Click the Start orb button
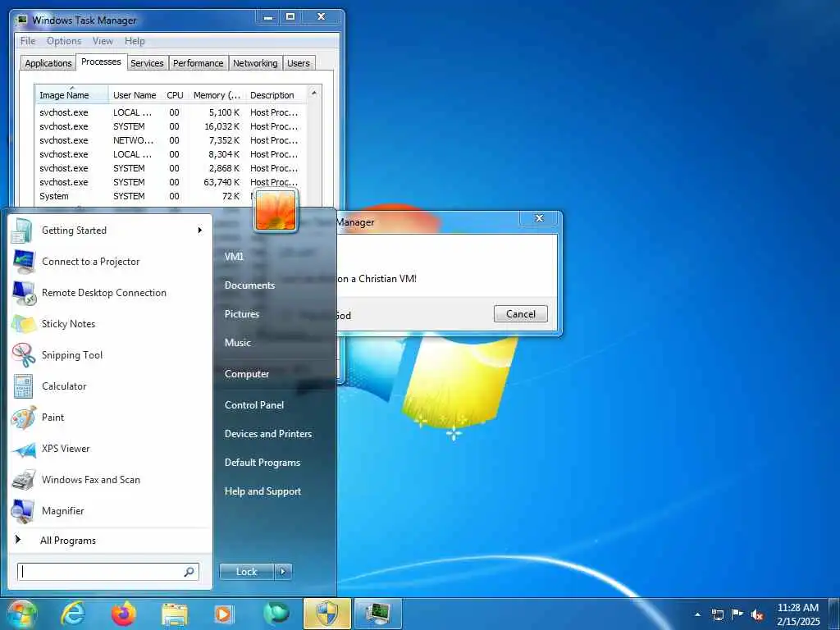The height and width of the screenshot is (630, 840). [x=21, y=614]
